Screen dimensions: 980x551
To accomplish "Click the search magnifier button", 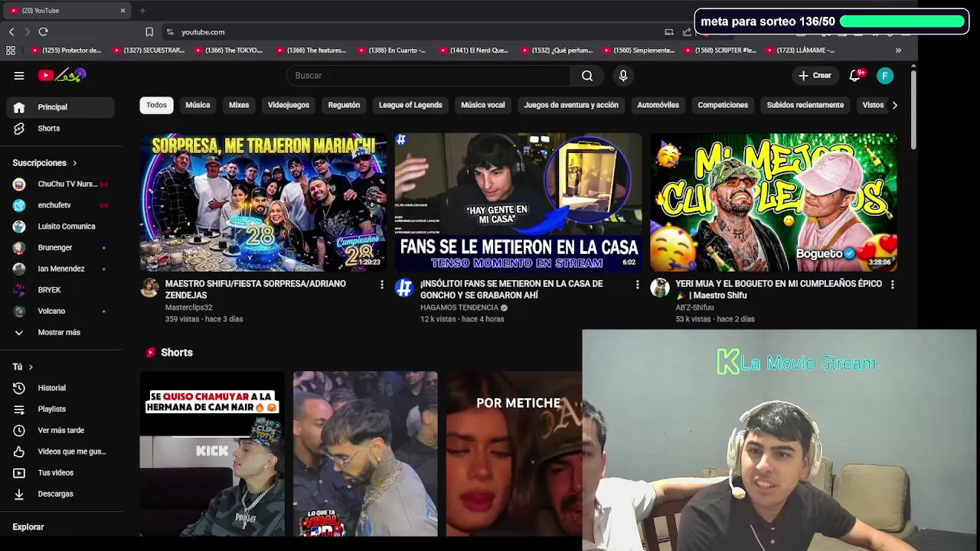I will click(587, 76).
